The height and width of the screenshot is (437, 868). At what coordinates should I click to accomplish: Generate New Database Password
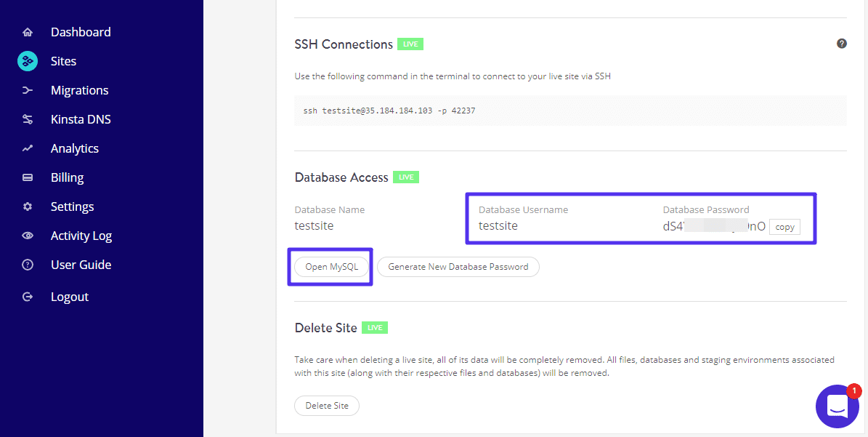[x=458, y=267]
